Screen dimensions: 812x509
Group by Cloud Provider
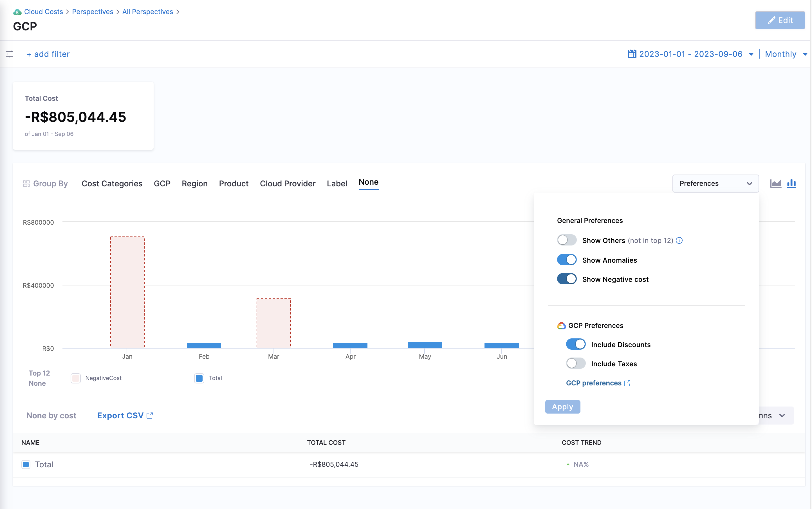[287, 184]
